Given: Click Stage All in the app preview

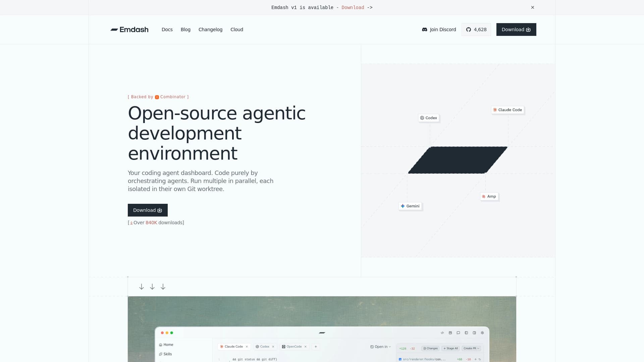Looking at the screenshot, I should click(450, 348).
